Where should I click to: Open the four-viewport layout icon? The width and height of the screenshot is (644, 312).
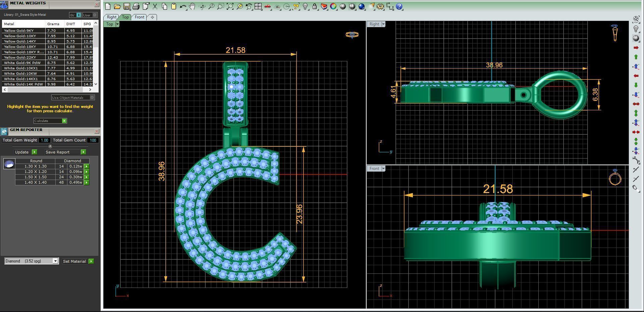coord(258,6)
